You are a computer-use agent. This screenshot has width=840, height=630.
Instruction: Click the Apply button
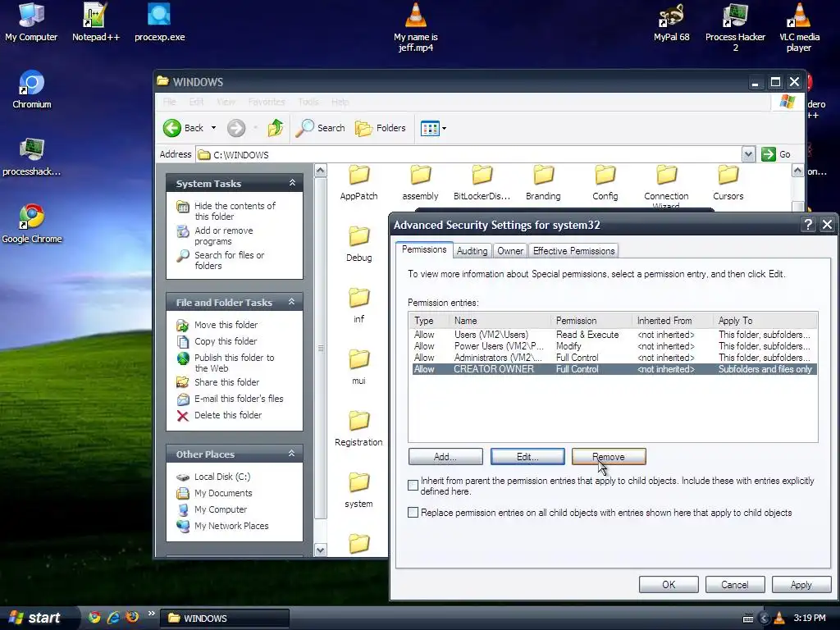[801, 584]
